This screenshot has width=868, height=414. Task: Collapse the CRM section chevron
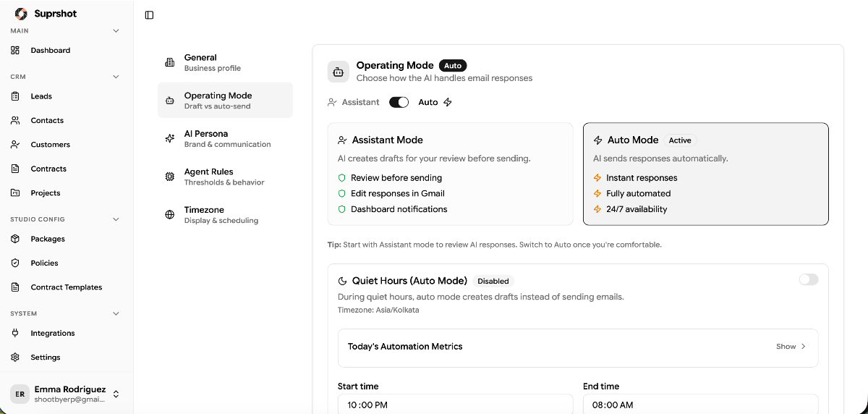[x=116, y=77]
